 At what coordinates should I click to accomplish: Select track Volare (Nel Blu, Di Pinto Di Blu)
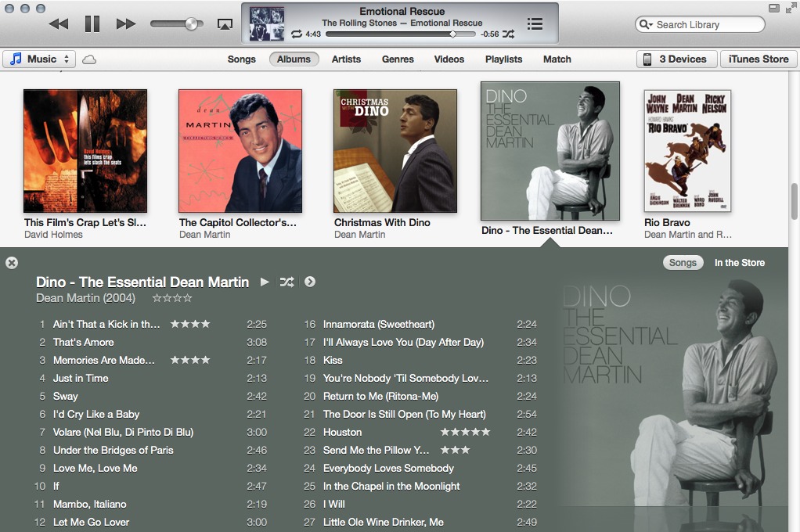[123, 432]
